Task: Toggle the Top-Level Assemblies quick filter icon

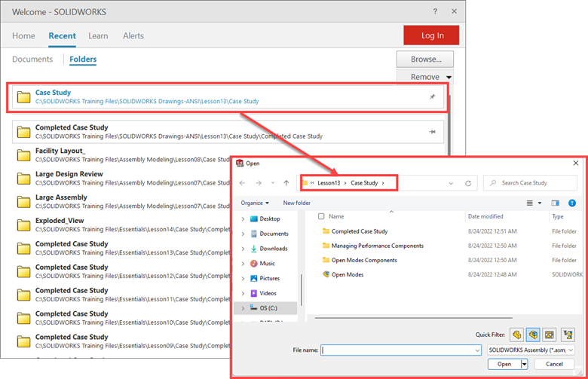Action: coord(568,335)
